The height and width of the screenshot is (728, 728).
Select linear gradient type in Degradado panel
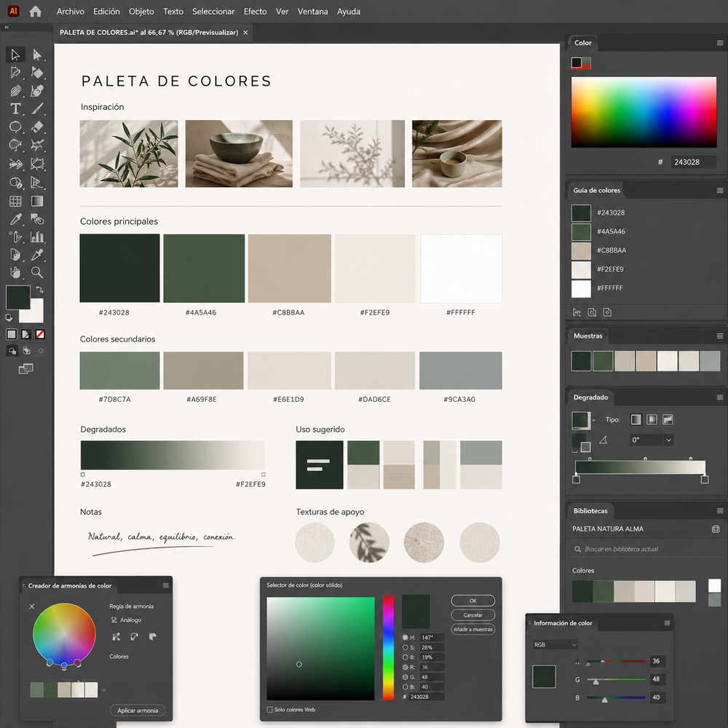(x=636, y=420)
